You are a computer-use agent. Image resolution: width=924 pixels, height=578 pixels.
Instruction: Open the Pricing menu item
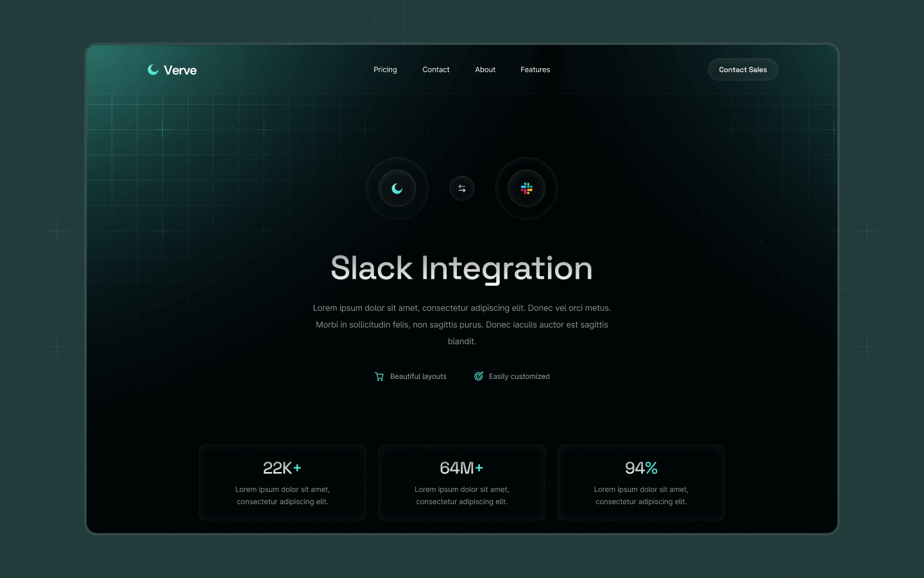(x=385, y=69)
